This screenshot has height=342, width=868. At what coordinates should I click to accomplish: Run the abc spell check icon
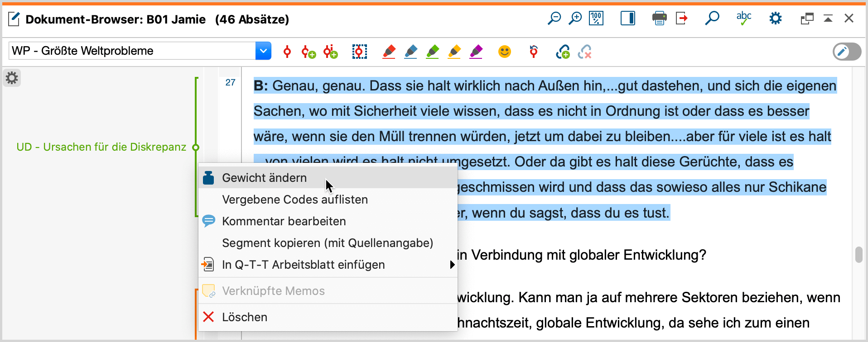[744, 19]
